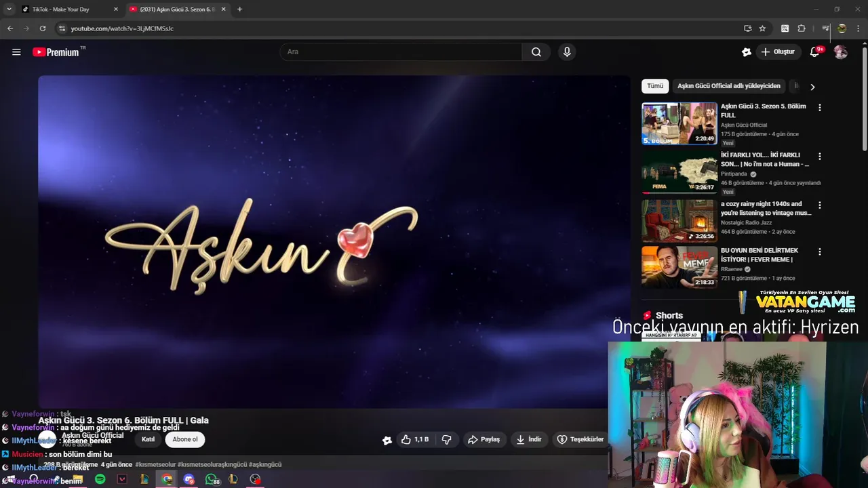Open the YouTube account avatar menu
The height and width of the screenshot is (488, 868).
(841, 52)
